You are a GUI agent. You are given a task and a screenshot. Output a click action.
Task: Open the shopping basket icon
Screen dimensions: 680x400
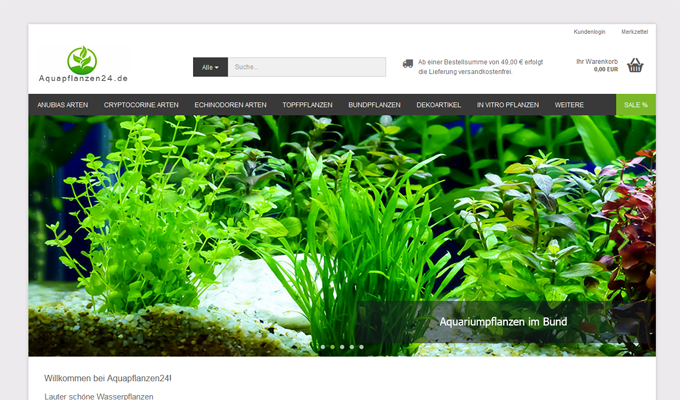[635, 66]
